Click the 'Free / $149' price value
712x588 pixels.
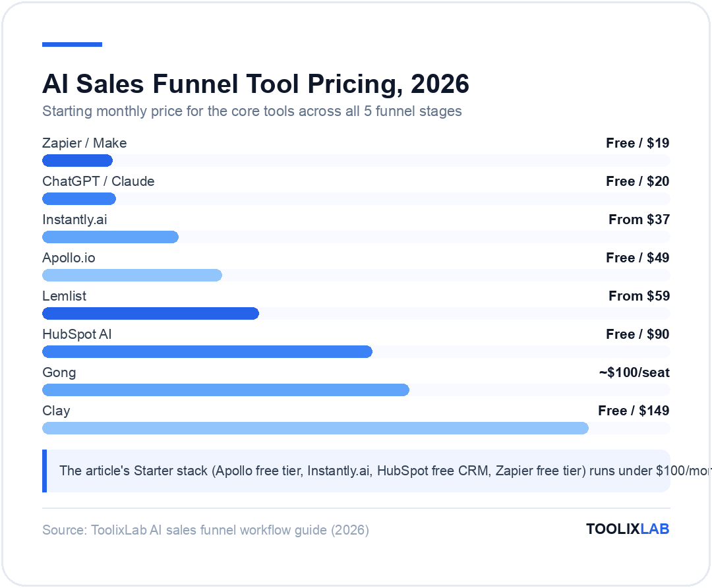(x=634, y=411)
